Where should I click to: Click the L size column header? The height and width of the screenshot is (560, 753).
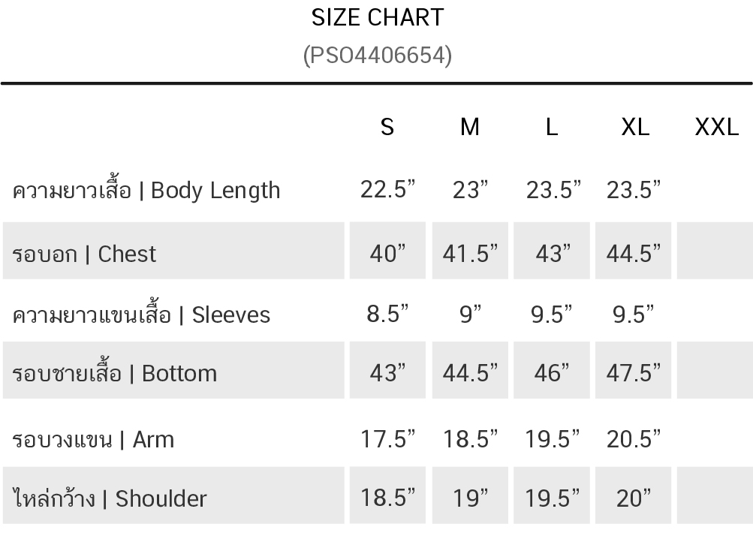(x=552, y=128)
